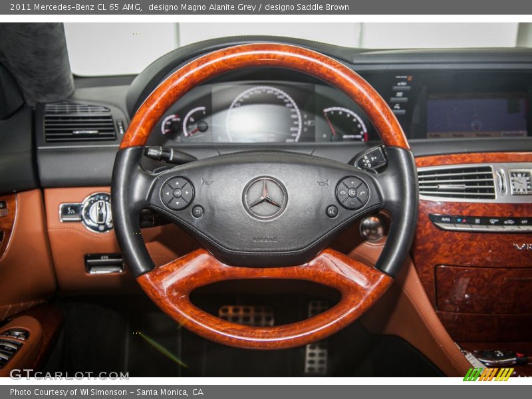Screen dimensions: 532x399
Task: Click the '2011 Mercedes-Benz CL 65 AMG' caption
Action: click(76, 7)
